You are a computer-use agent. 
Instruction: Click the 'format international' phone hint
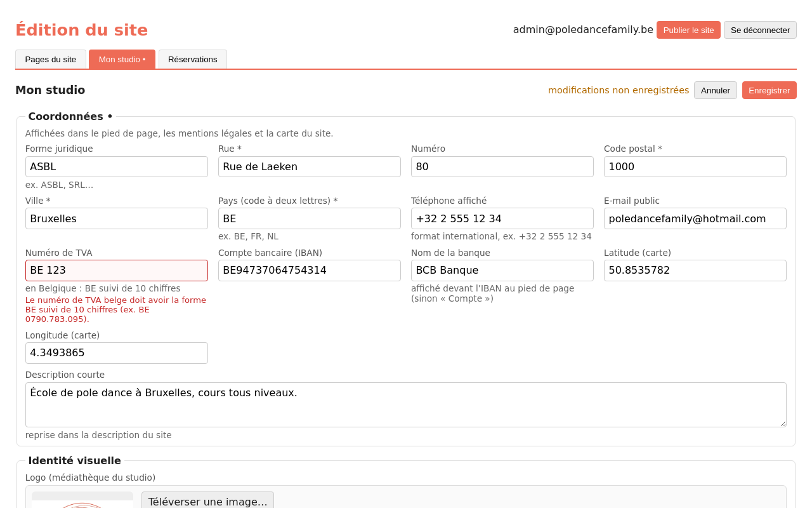point(501,236)
